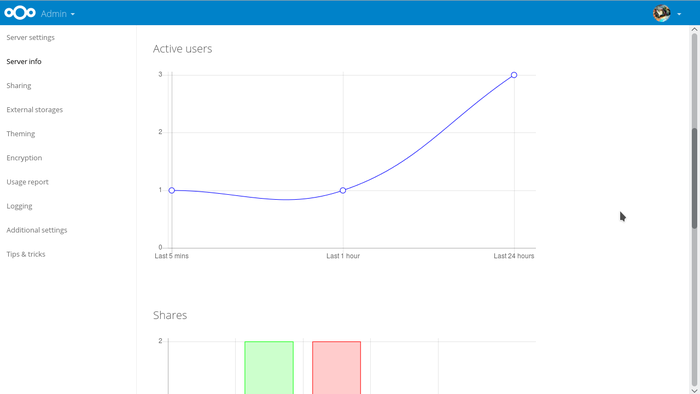Open Tips & tricks section
The width and height of the screenshot is (700, 394).
25,254
